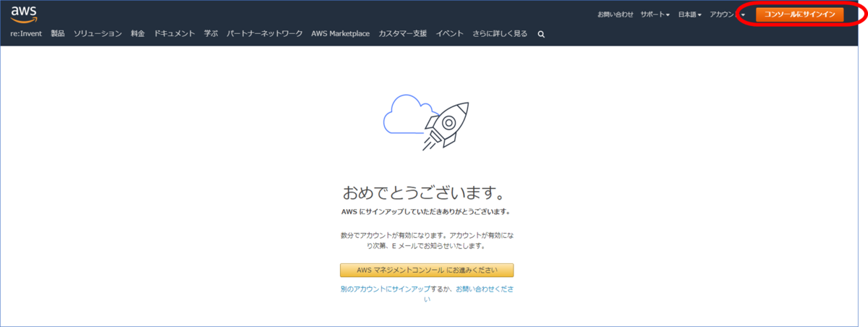Click お問い合わせ link in header
868x327 pixels.
pyautogui.click(x=616, y=14)
